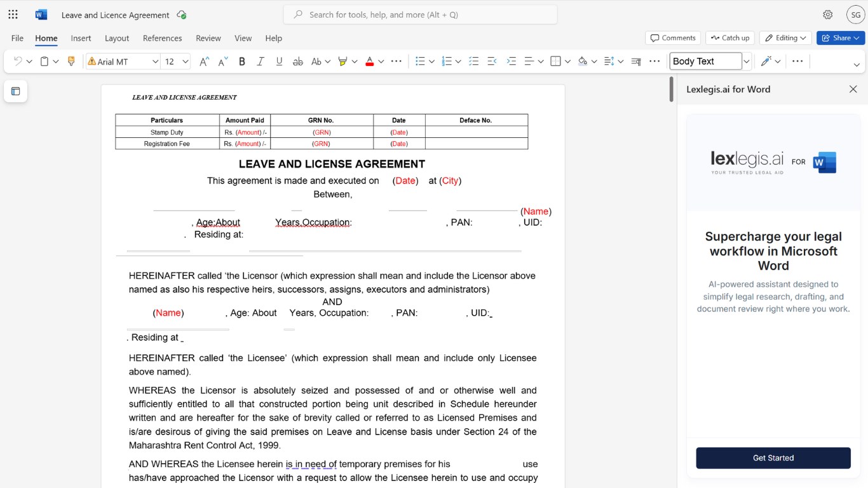
Task: Click the text direction paragraph icon
Action: (637, 62)
